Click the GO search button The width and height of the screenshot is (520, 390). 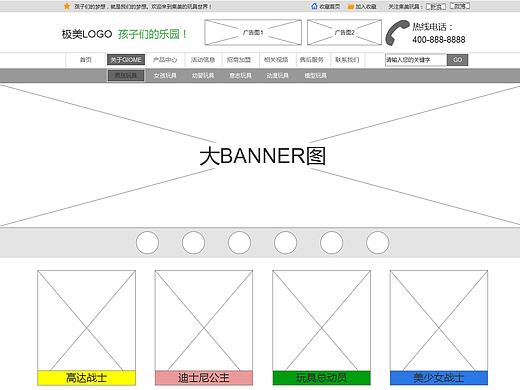[457, 60]
